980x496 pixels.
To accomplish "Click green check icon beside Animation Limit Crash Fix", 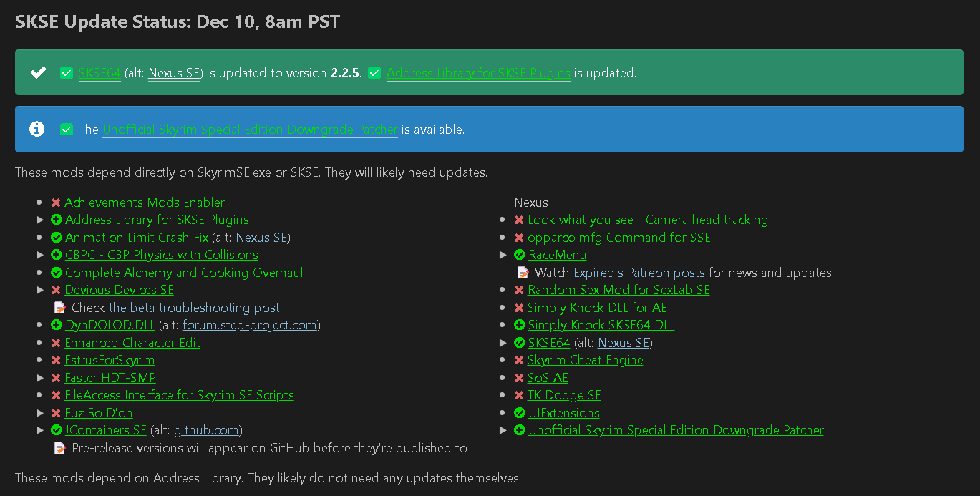I will (x=56, y=238).
